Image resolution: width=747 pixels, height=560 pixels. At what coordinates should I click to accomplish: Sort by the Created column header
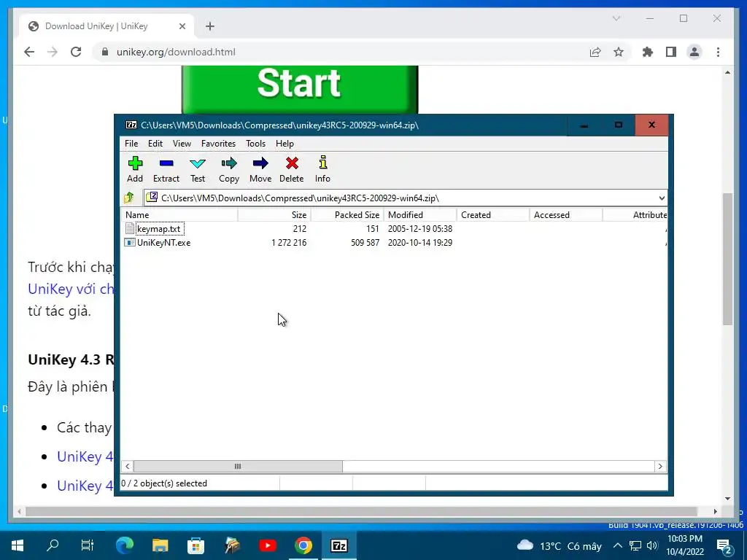pyautogui.click(x=493, y=215)
